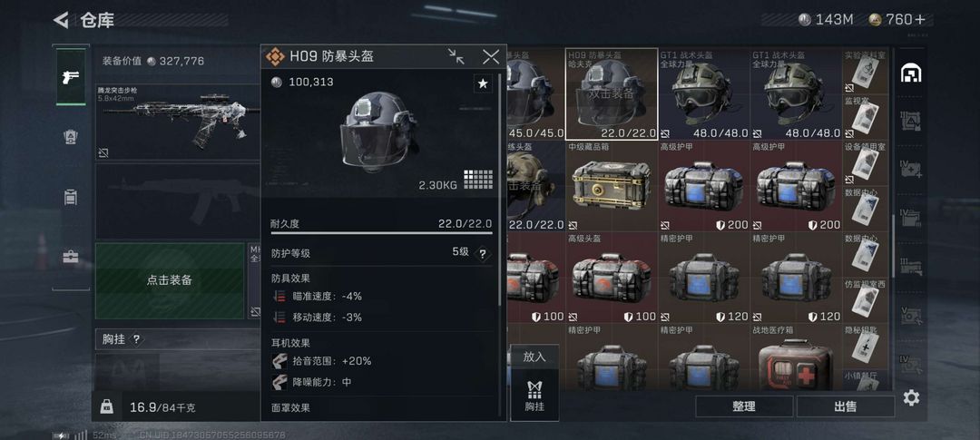Click the 出售 sell button

(x=845, y=406)
